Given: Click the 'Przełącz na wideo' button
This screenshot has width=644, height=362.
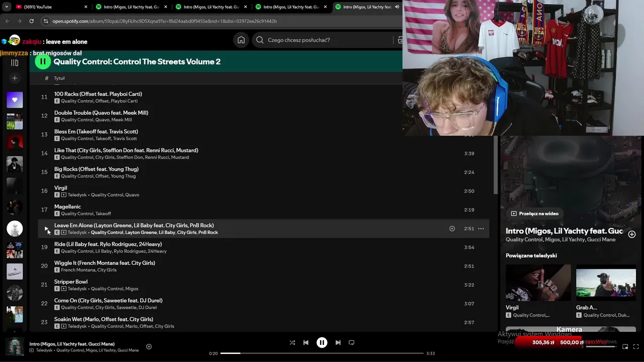Looking at the screenshot, I should coord(535,214).
